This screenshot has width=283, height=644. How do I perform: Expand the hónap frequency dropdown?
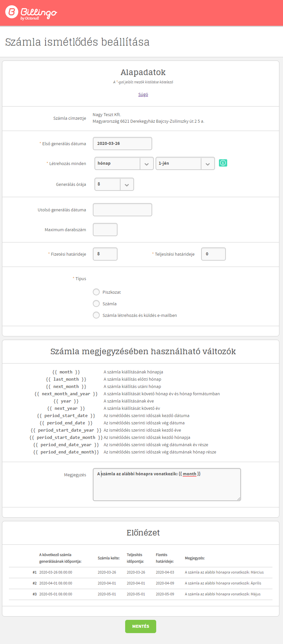click(x=124, y=163)
